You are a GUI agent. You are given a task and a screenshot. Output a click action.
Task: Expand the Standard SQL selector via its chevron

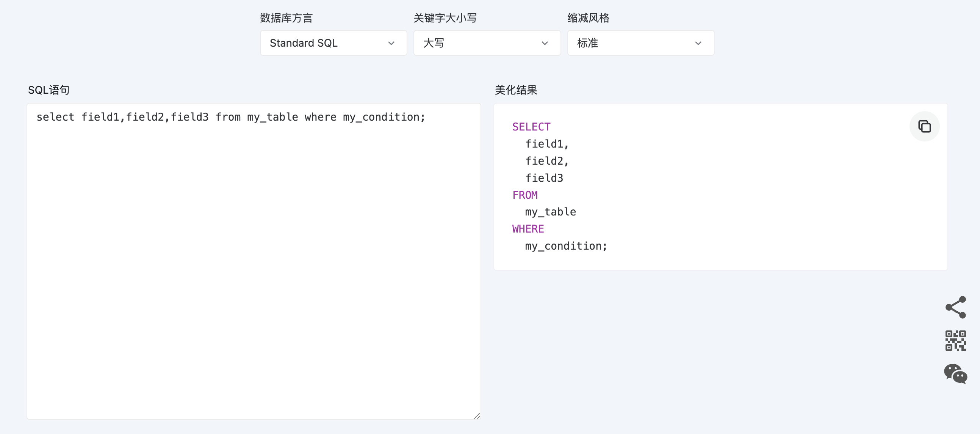click(391, 43)
